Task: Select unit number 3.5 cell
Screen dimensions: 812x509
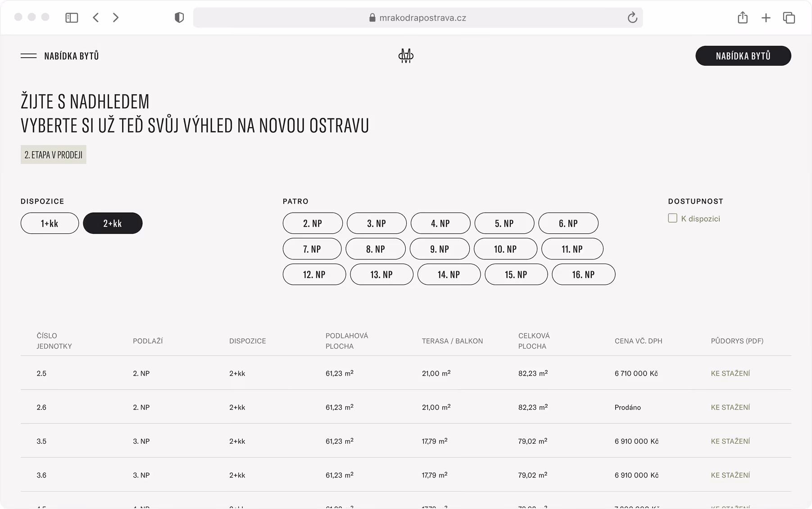Action: (x=41, y=441)
